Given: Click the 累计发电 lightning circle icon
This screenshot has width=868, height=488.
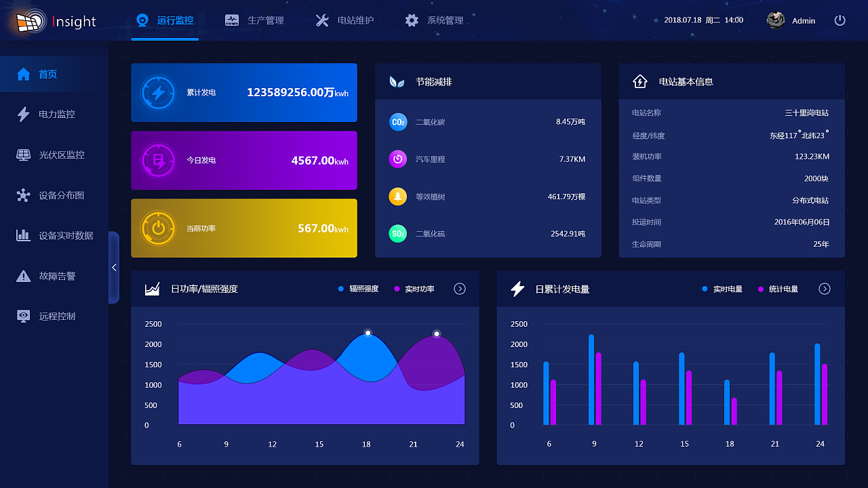Looking at the screenshot, I should (158, 93).
